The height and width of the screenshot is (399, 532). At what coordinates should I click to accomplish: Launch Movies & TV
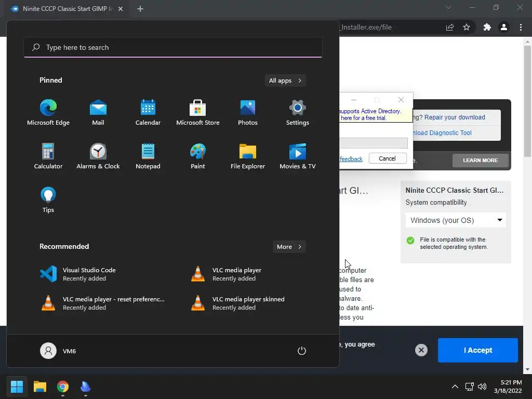coord(298,156)
